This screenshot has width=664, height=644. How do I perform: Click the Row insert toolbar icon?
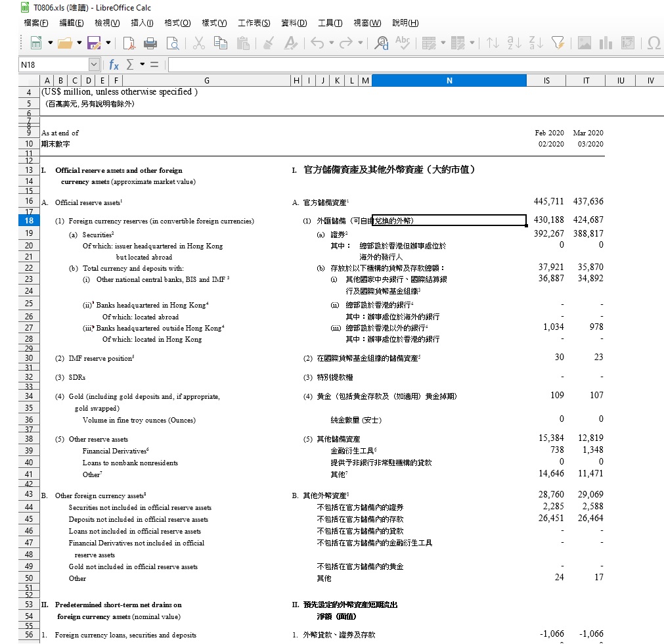(429, 43)
